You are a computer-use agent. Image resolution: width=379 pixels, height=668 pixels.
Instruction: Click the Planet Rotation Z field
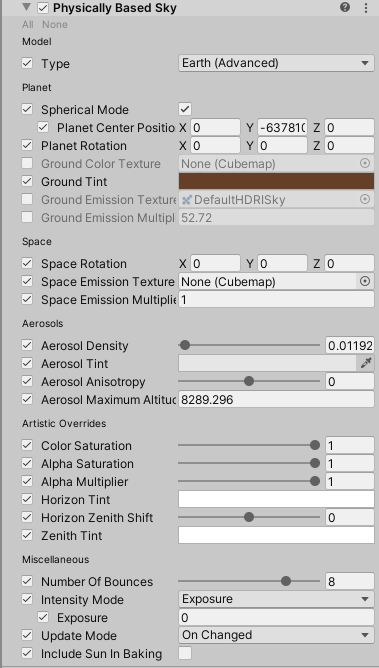pyautogui.click(x=349, y=146)
